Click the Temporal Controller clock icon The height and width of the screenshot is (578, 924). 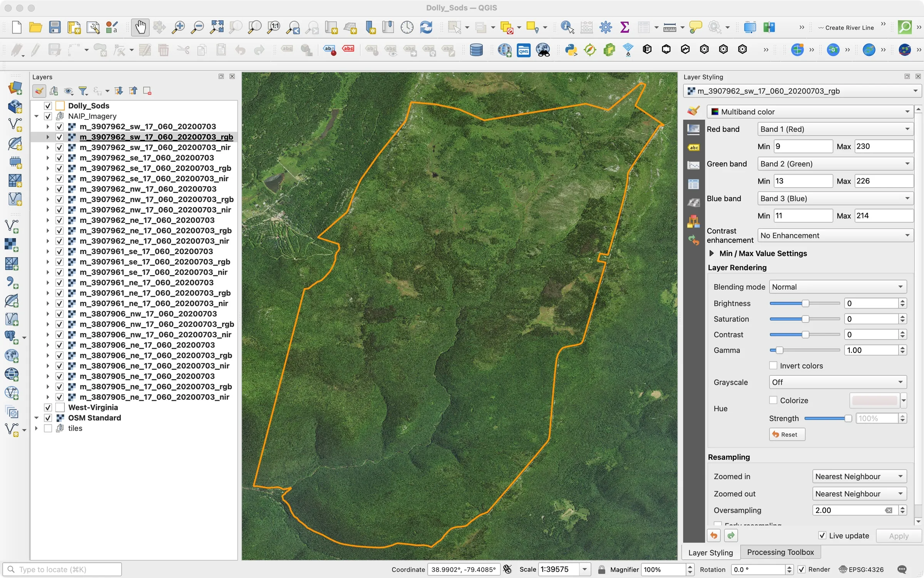pos(407,27)
